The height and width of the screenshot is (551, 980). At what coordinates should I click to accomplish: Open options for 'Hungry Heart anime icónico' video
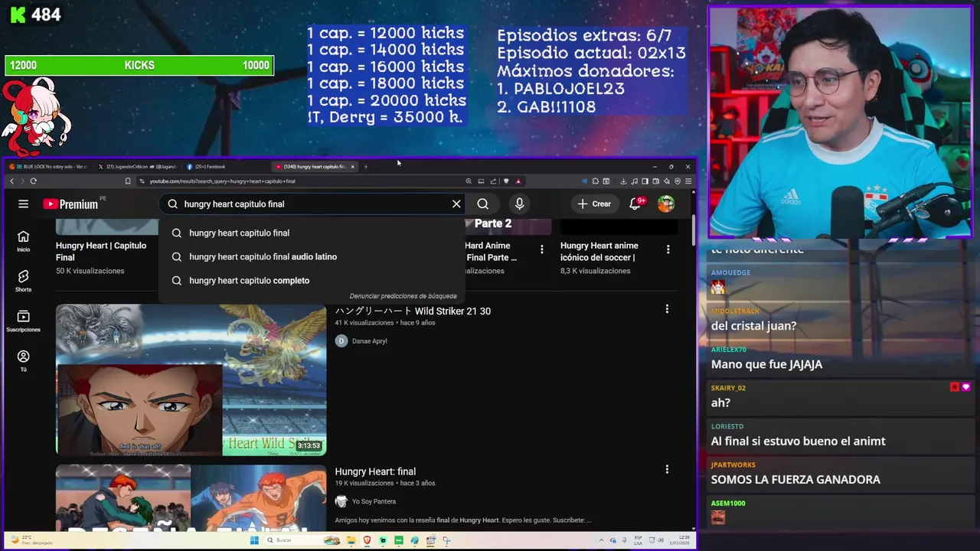tap(668, 249)
